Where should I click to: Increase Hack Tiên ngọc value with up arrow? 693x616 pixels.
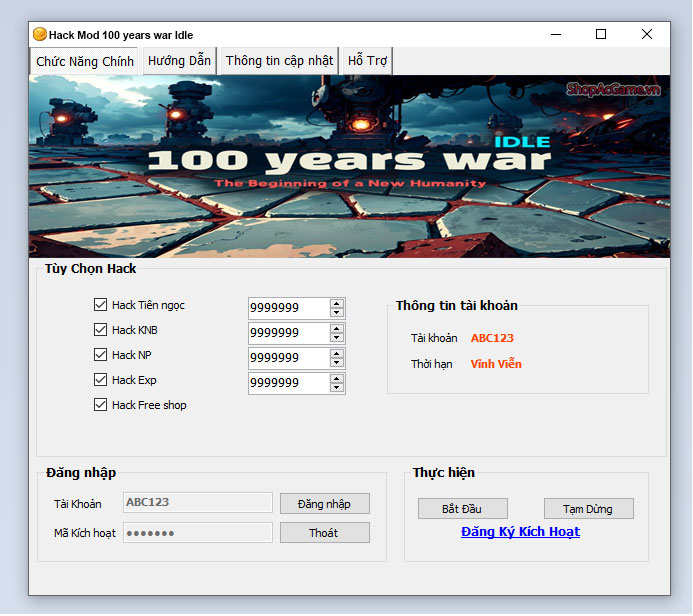coord(337,303)
